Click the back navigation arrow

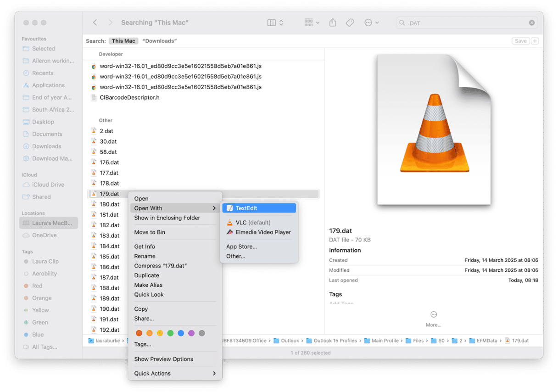click(95, 22)
